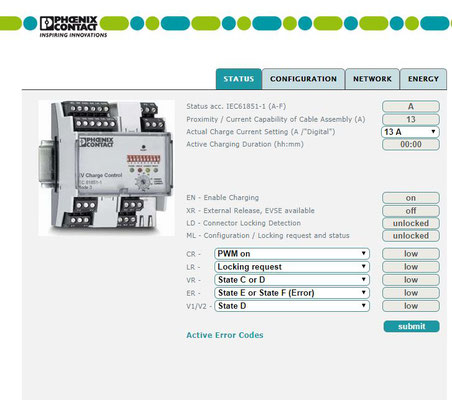Click the Status acc. IEC61851-1 label
Viewport: 452px width, 400px height.
pyautogui.click(x=236, y=106)
